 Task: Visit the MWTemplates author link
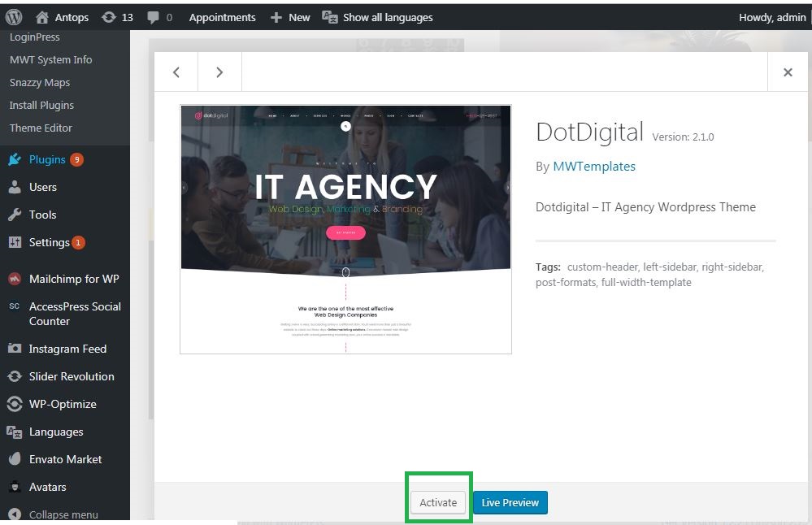pyautogui.click(x=594, y=167)
